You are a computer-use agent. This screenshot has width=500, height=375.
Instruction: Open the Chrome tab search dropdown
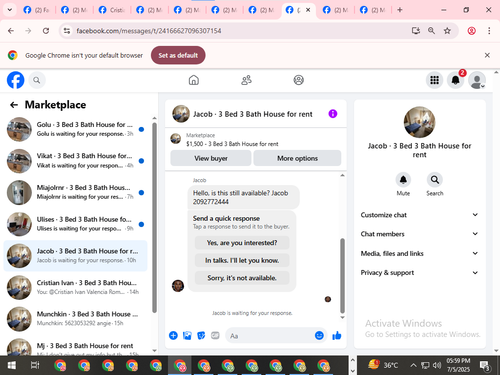coord(10,10)
